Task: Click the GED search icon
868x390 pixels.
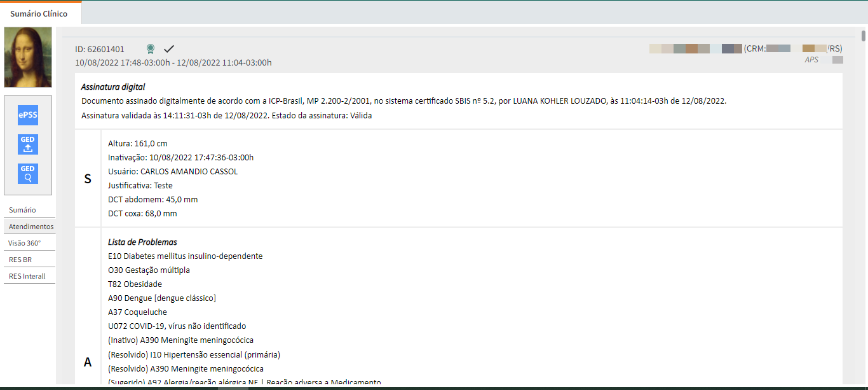Action: point(28,174)
